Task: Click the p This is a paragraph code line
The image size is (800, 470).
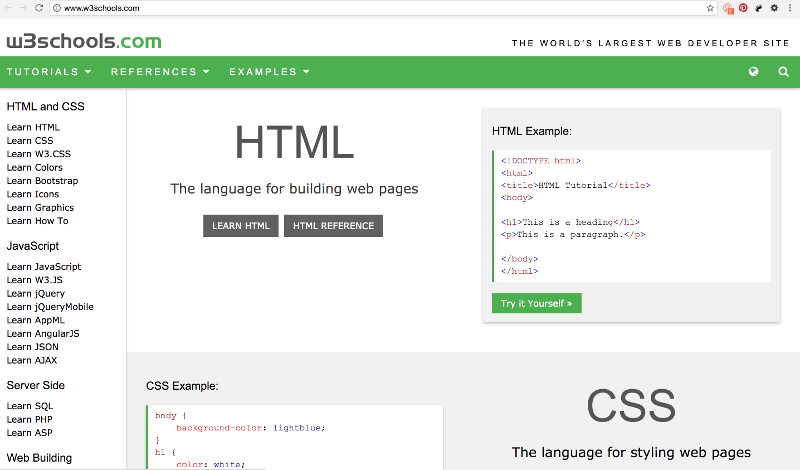Action: (x=573, y=234)
